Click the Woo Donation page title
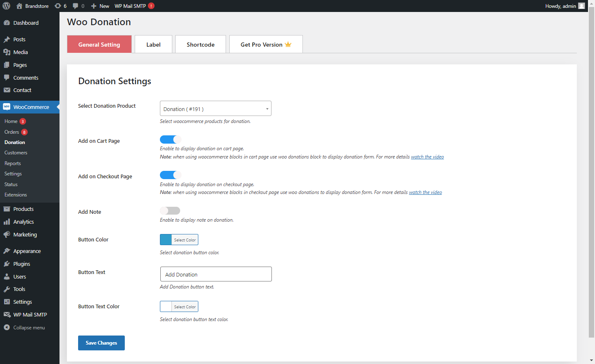Image resolution: width=595 pixels, height=364 pixels. (99, 22)
